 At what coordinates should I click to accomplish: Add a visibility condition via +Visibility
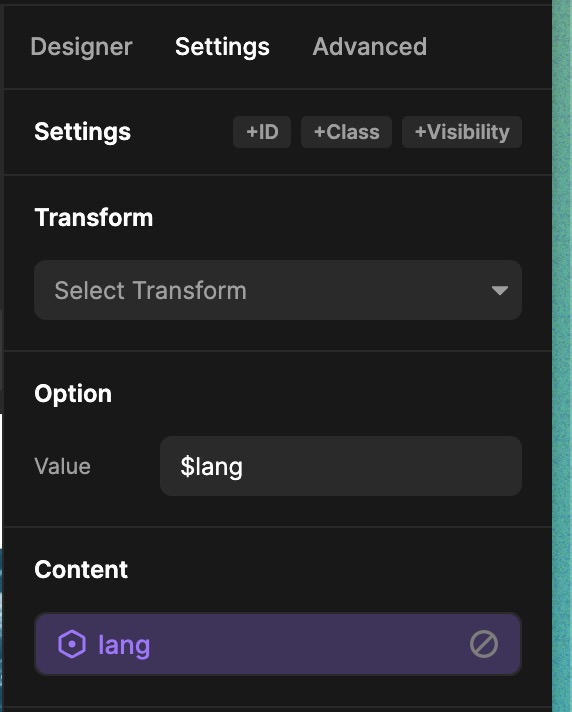(462, 132)
